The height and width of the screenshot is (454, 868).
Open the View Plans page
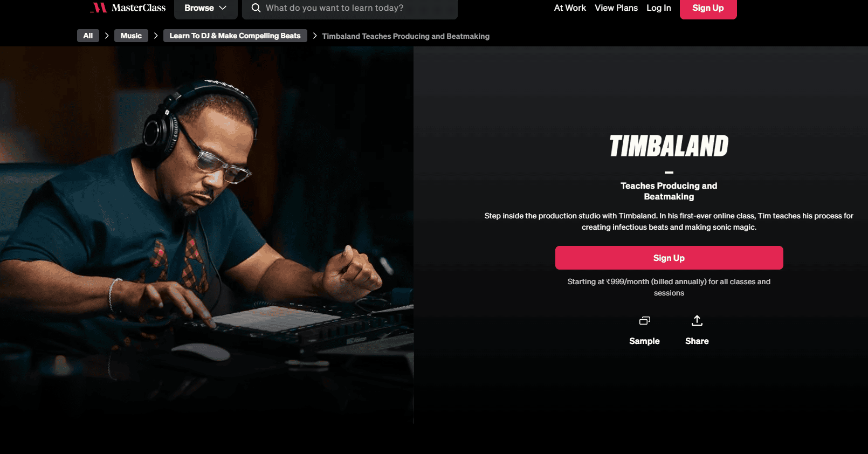616,8
